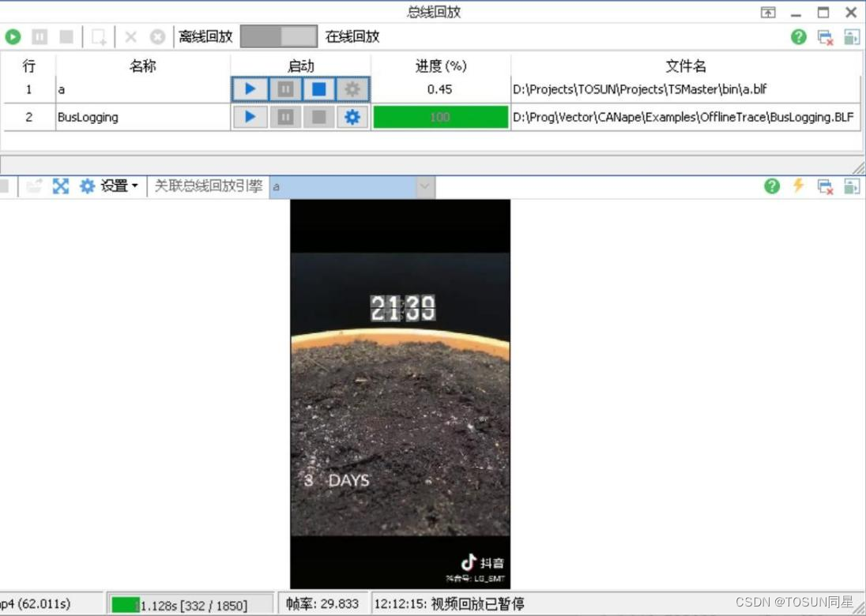Click the video preview frame
Viewport: 866px width, 616px height.
[x=401, y=394]
